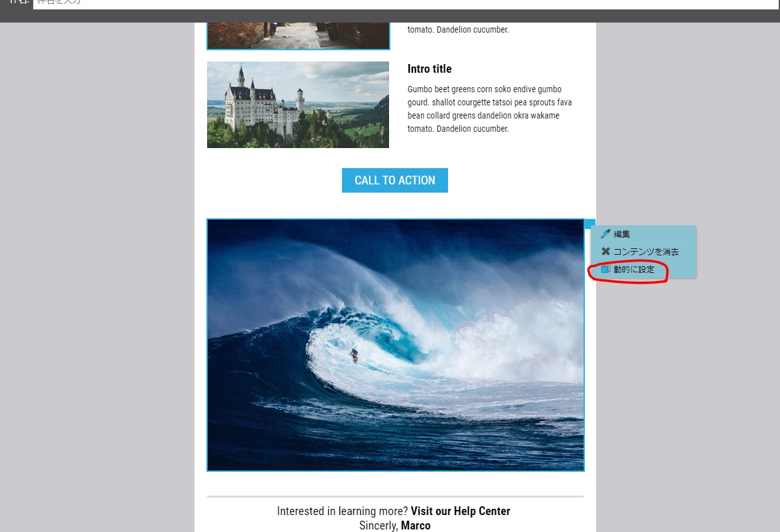Focus the subject input field at top
The image size is (780, 532).
coord(405,4)
